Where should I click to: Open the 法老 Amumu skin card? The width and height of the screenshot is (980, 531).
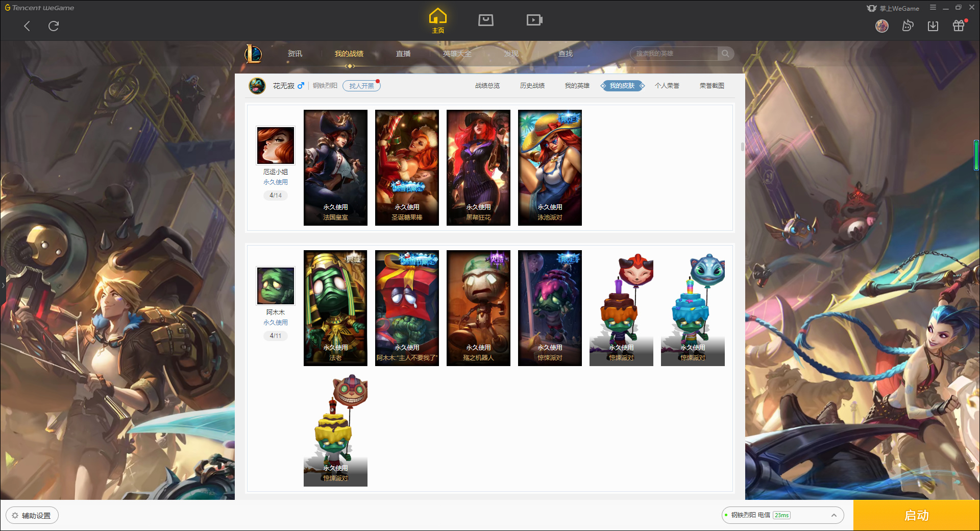335,308
